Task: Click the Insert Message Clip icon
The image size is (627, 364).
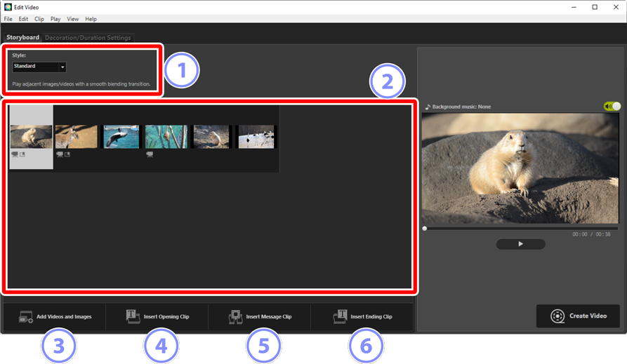Action: click(x=235, y=317)
